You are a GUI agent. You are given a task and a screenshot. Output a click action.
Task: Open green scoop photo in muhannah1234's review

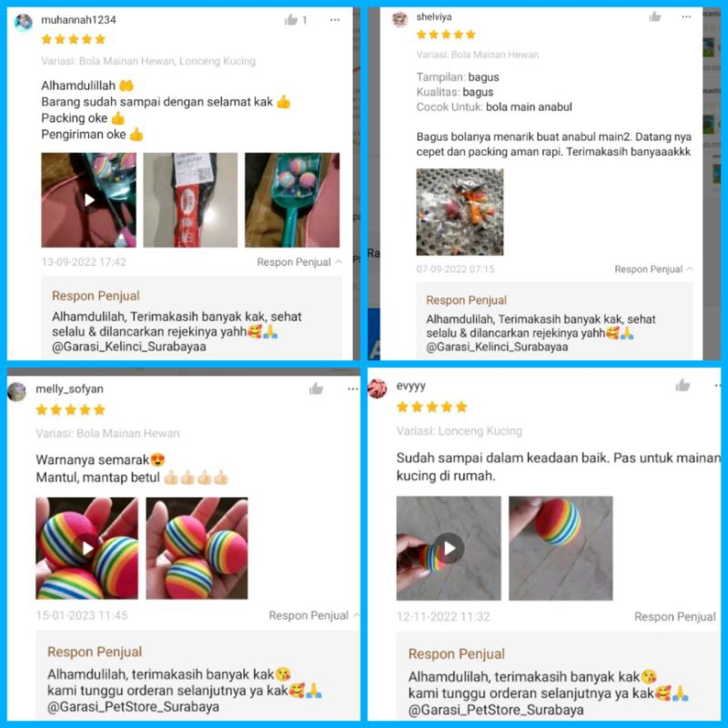pyautogui.click(x=292, y=200)
